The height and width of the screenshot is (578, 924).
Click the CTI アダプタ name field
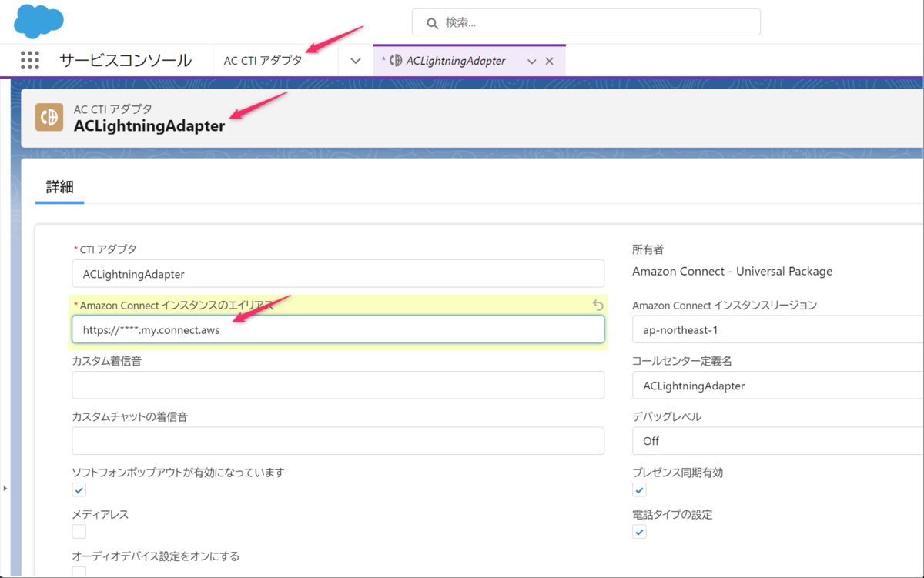(x=338, y=273)
